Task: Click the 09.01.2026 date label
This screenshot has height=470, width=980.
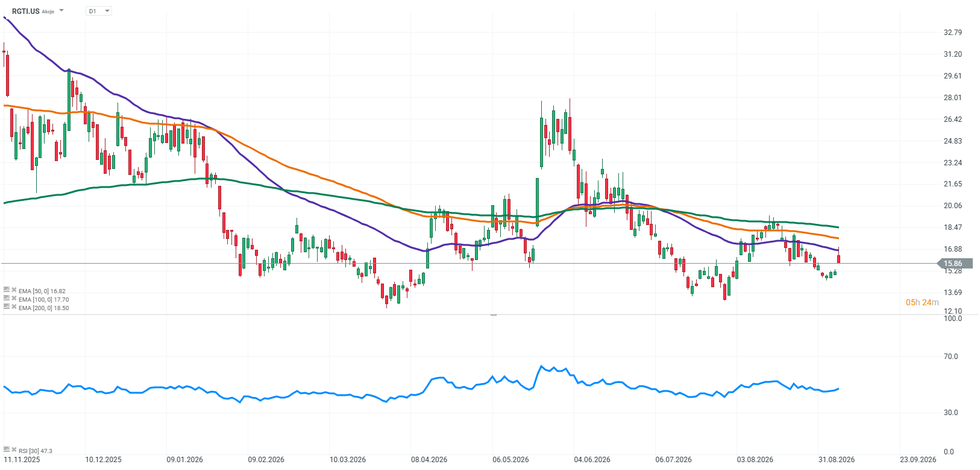Action: (x=184, y=460)
